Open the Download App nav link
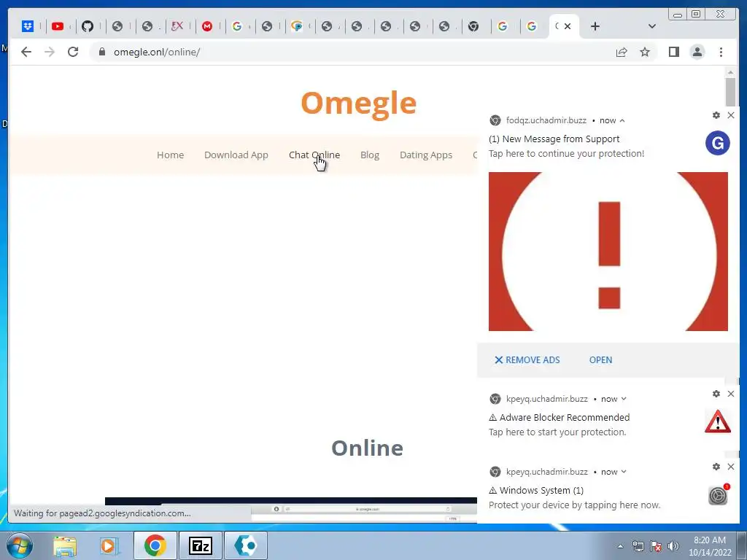This screenshot has width=747, height=560. [x=236, y=155]
